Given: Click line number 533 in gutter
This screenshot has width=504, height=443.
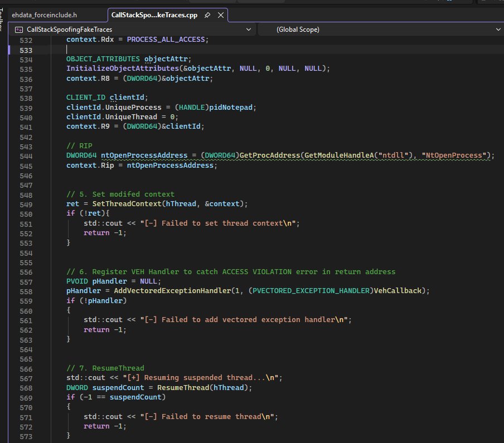Looking at the screenshot, I should tap(26, 51).
